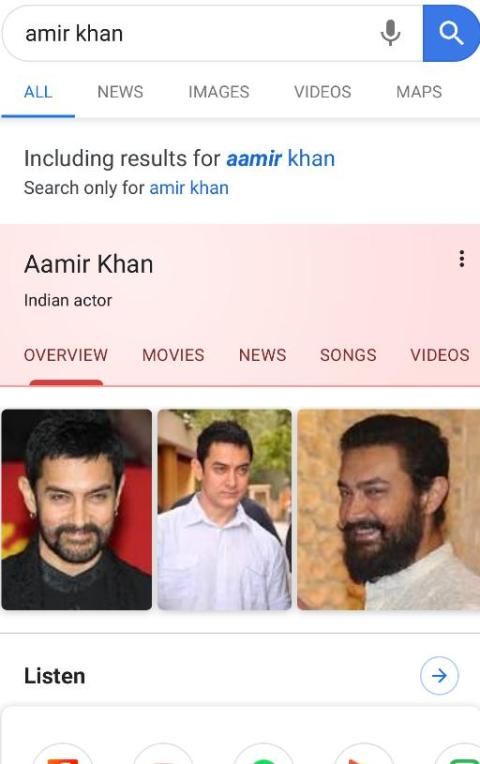Tap the microphone voice search icon
The height and width of the screenshot is (764, 480).
click(390, 33)
